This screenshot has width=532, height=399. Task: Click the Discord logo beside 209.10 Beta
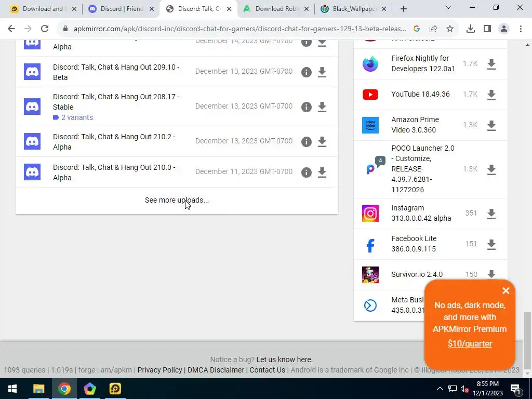(32, 72)
